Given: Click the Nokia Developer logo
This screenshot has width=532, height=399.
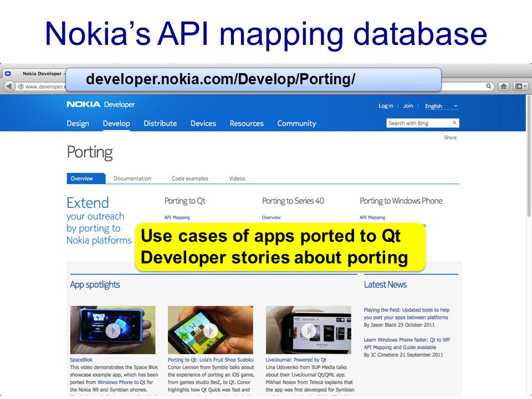Looking at the screenshot, I should [100, 105].
